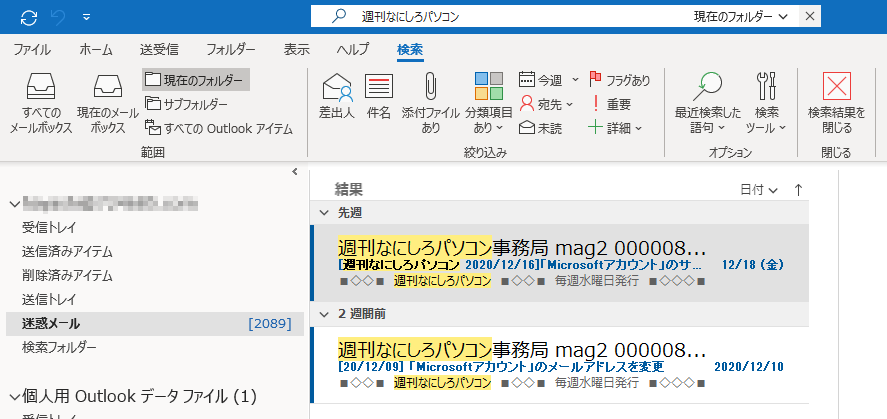Switch to the 送受信 tab
This screenshot has width=887, height=419.
pos(160,50)
